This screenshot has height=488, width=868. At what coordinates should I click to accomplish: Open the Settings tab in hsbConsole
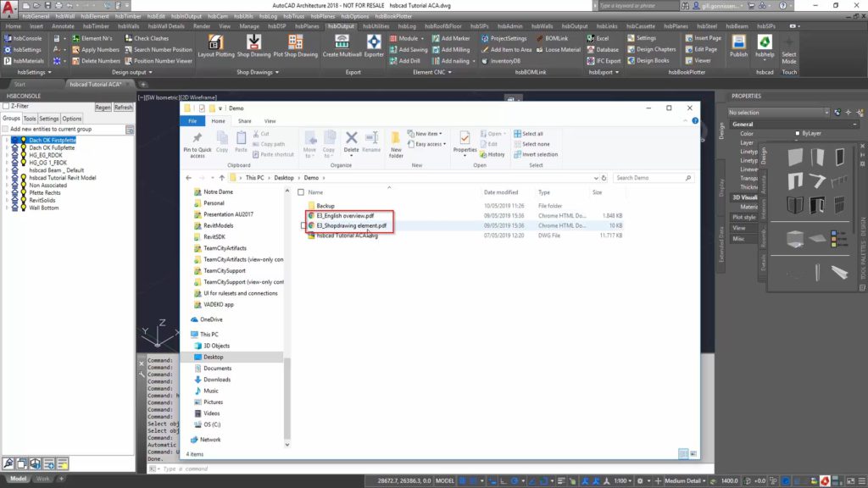(x=48, y=119)
